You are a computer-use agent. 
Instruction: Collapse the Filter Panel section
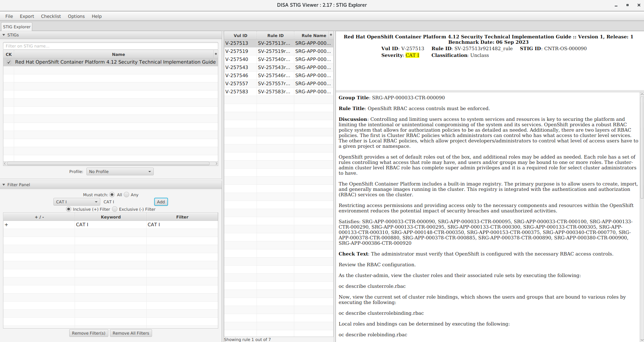coord(4,185)
